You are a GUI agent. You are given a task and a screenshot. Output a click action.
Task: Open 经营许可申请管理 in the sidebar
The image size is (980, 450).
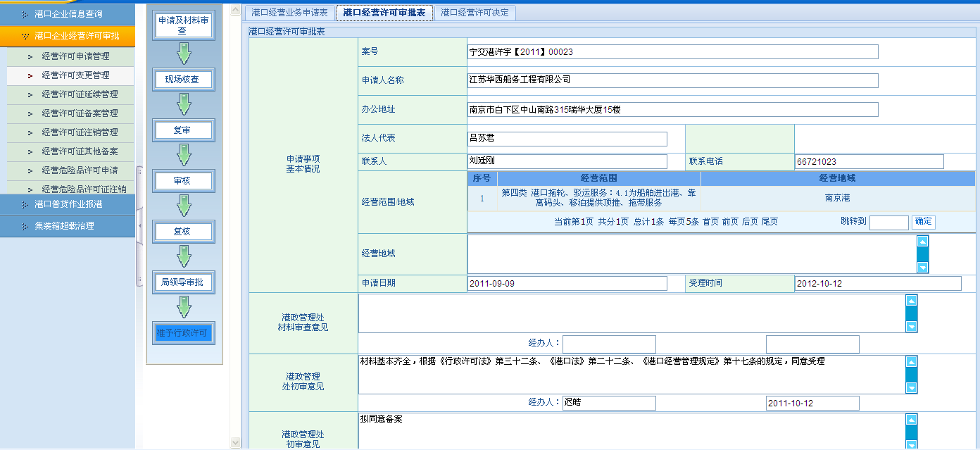click(x=75, y=56)
